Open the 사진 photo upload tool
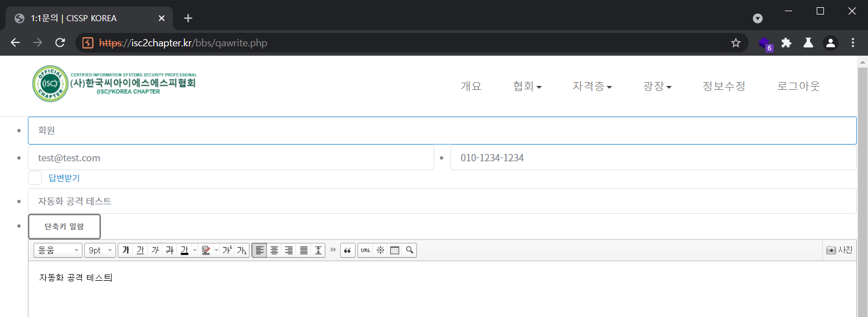Screen dimensions: 868x317 click(x=839, y=250)
